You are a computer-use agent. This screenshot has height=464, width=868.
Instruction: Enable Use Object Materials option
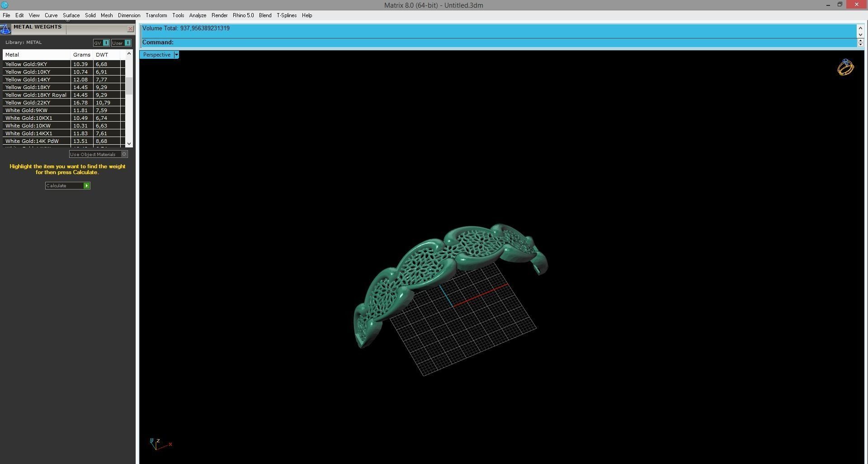[99, 154]
